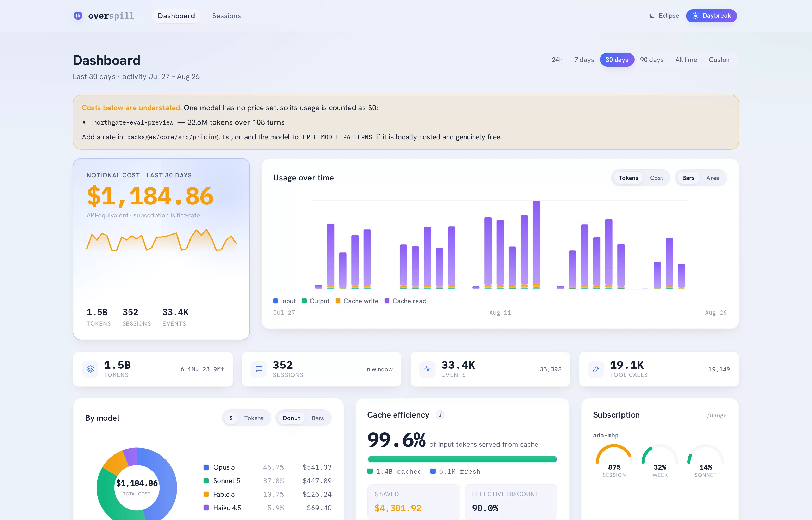The height and width of the screenshot is (520, 812).
Task: Switch usage chart to Area view
Action: click(713, 178)
